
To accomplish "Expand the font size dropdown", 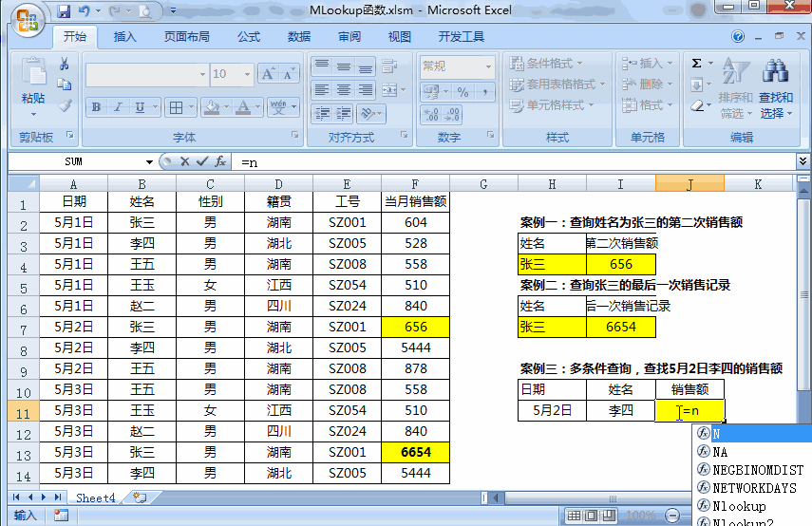I will tap(248, 74).
